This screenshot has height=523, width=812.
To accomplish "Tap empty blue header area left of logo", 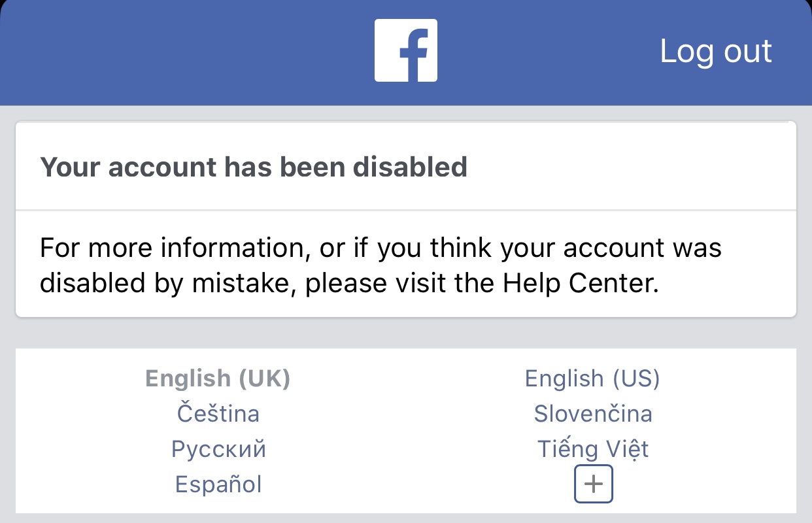I will pos(183,51).
